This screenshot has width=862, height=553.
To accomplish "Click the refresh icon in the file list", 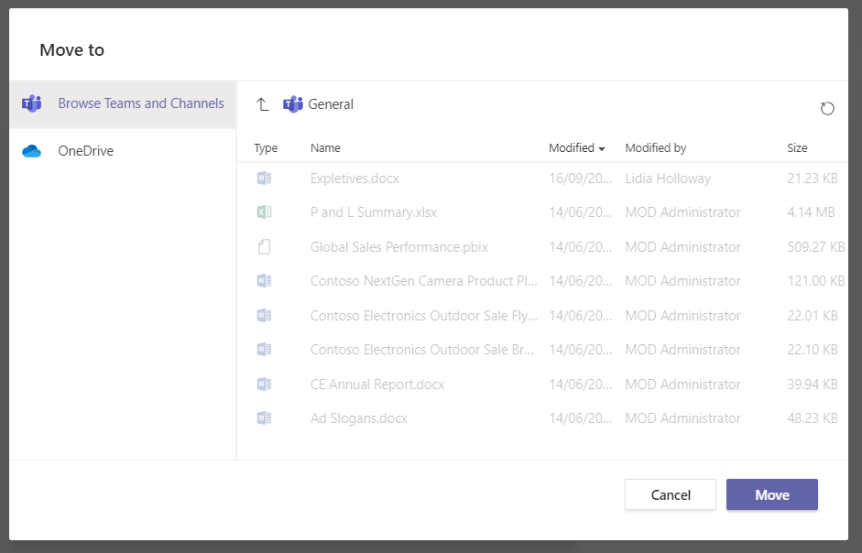I will coord(827,108).
